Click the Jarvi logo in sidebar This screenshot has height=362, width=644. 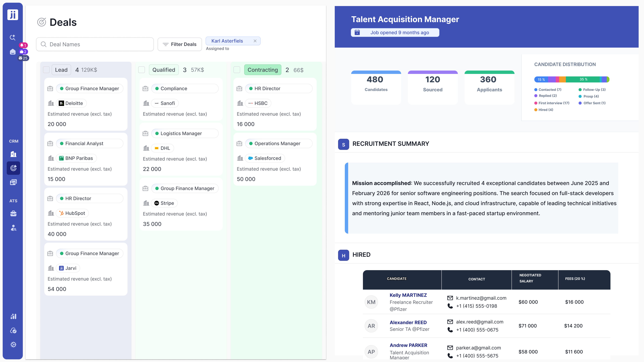tap(13, 14)
